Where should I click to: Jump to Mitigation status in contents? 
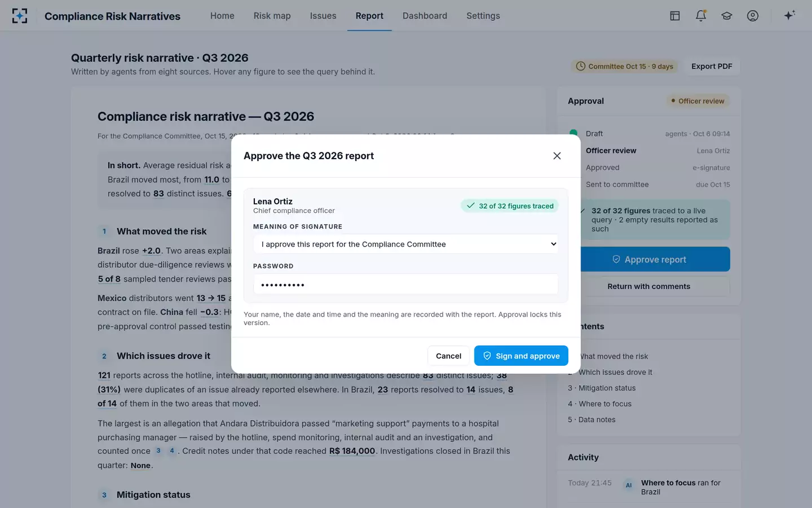click(x=602, y=388)
